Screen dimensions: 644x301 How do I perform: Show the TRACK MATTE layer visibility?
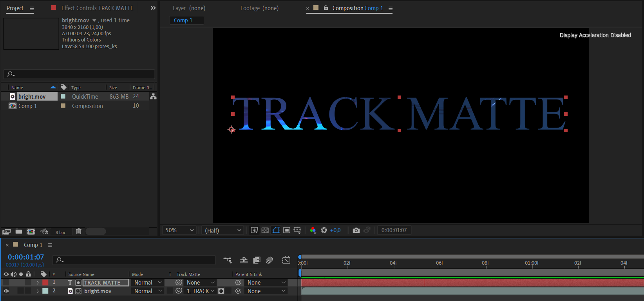(6, 283)
